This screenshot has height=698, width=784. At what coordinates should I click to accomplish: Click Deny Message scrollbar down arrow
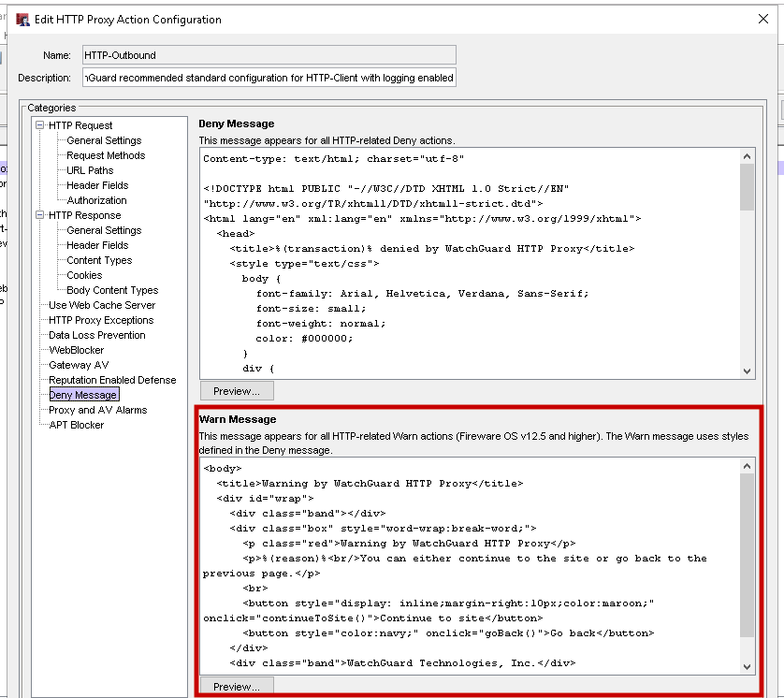pos(747,371)
